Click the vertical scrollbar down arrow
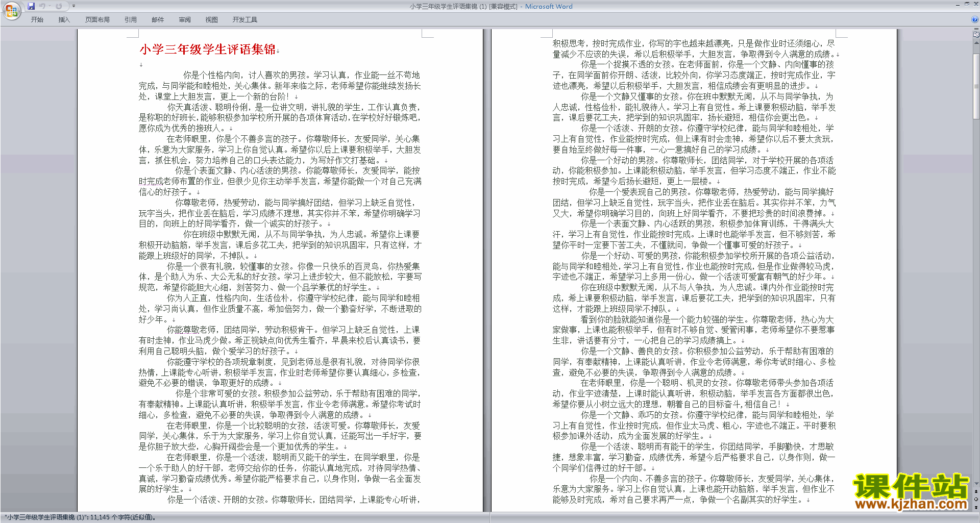Screen dimensions: 980x523 click(976, 483)
